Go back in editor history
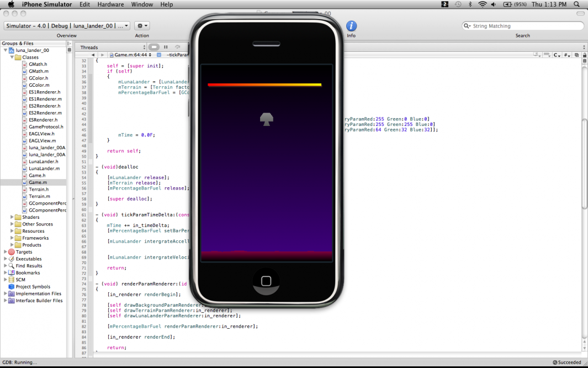 pos(93,55)
